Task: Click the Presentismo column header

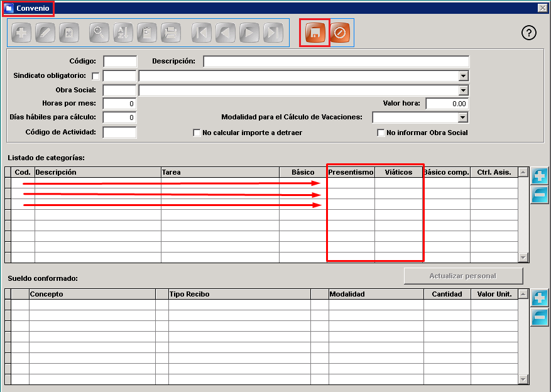Action: click(351, 172)
